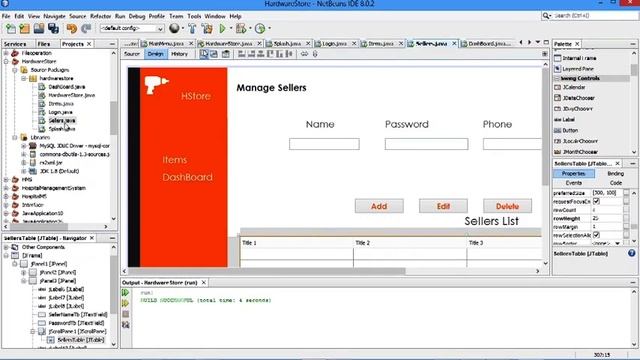Click the New Project toolbar icon
Image resolution: width=640 pixels, height=360 pixels.
pyautogui.click(x=25, y=29)
